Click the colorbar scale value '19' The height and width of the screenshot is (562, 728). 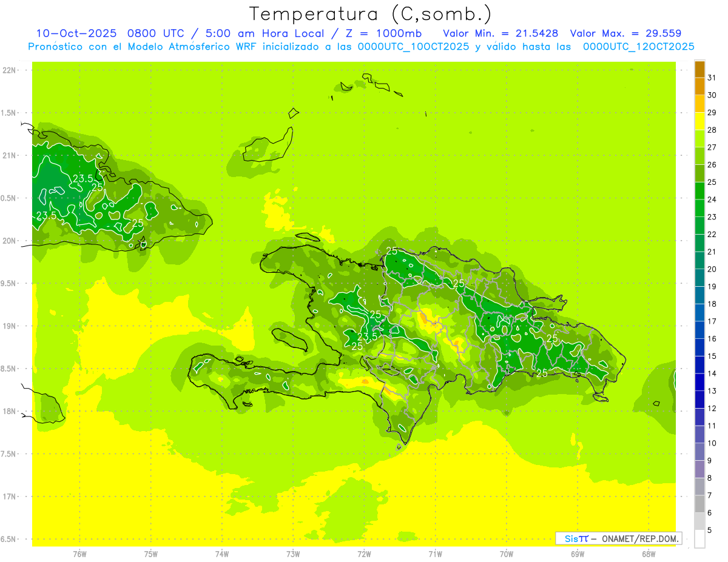(712, 287)
